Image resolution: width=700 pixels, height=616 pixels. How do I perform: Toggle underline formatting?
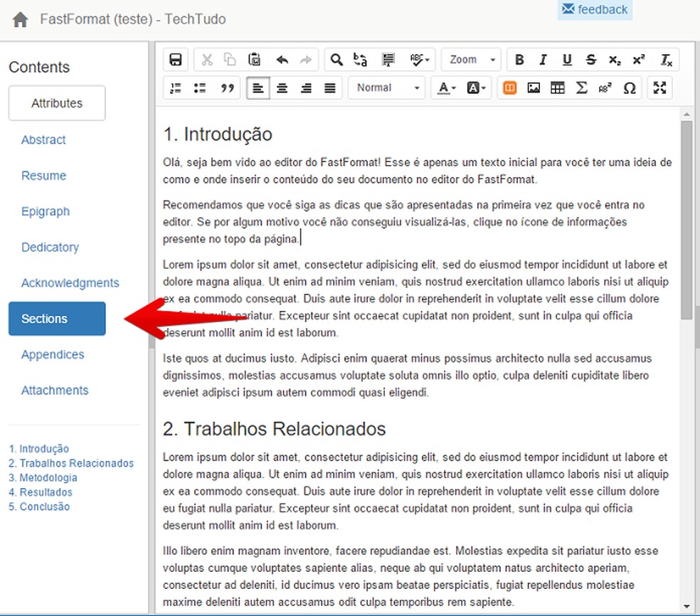coord(567,60)
